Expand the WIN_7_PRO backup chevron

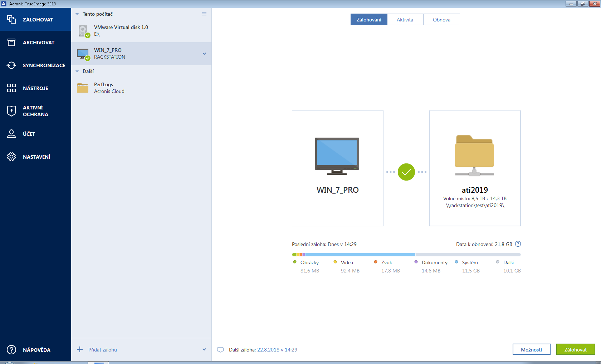pyautogui.click(x=204, y=54)
